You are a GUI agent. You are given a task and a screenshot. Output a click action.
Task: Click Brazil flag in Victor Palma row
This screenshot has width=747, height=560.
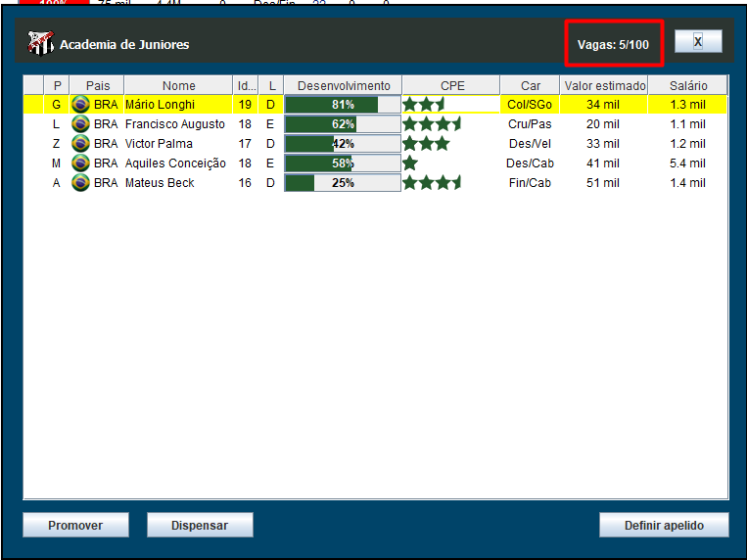point(81,144)
